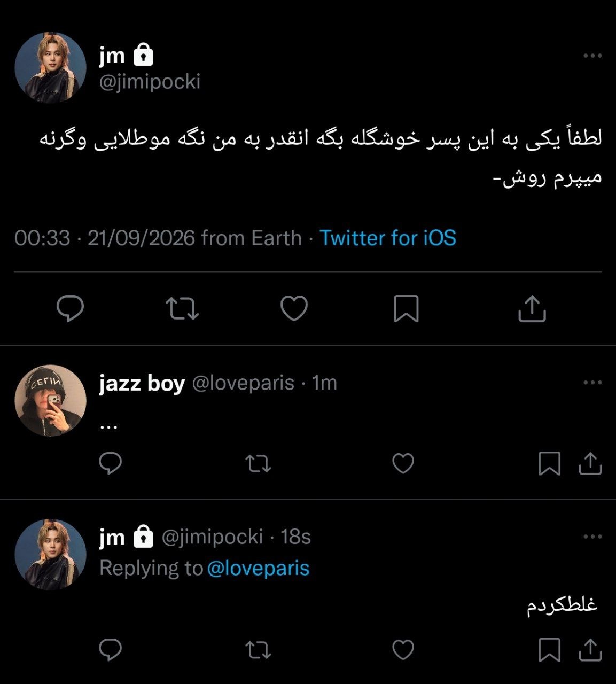The height and width of the screenshot is (684, 616).
Task: Share the main tweet
Action: tap(532, 308)
